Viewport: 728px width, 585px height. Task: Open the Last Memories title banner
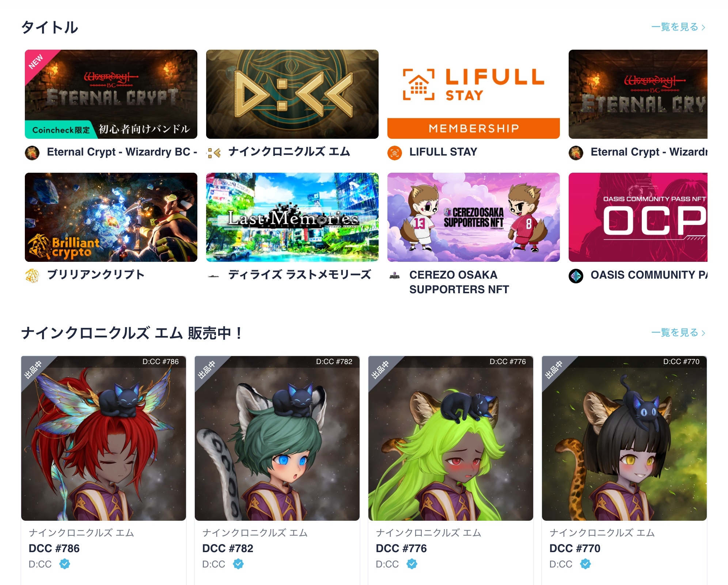(x=292, y=217)
